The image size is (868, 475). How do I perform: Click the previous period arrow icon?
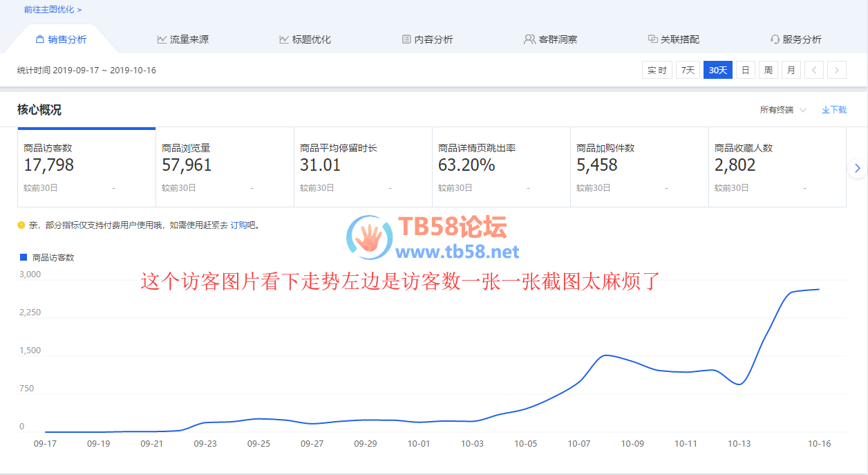click(814, 70)
